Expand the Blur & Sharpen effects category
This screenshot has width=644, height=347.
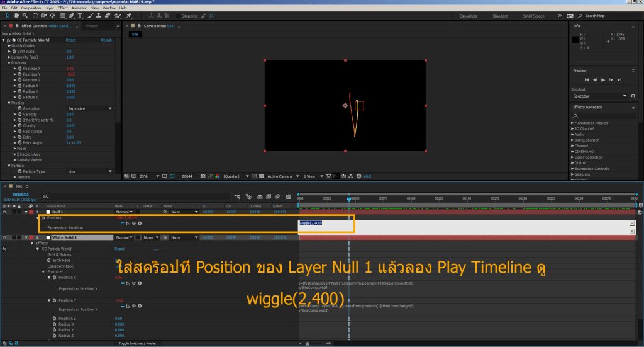pos(587,140)
